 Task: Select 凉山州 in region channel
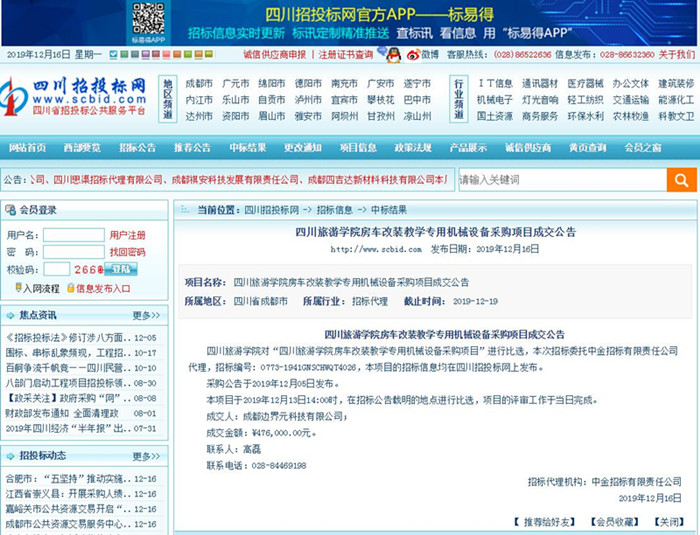pyautogui.click(x=417, y=117)
